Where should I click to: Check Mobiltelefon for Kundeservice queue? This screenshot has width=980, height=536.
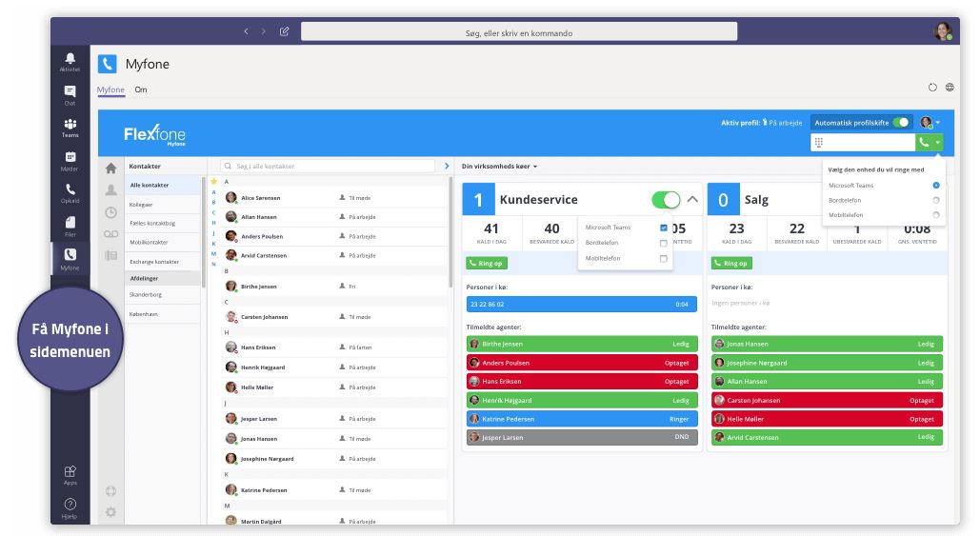click(664, 259)
